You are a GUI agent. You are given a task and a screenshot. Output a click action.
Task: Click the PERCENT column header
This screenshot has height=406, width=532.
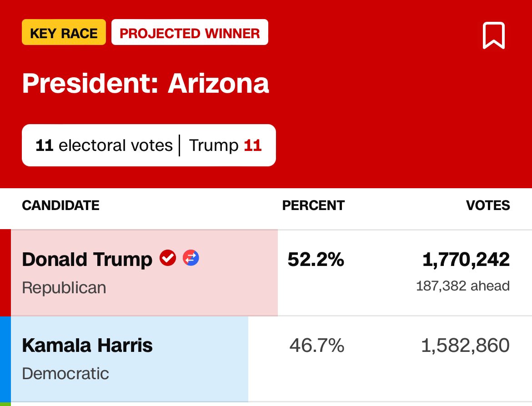click(x=313, y=206)
